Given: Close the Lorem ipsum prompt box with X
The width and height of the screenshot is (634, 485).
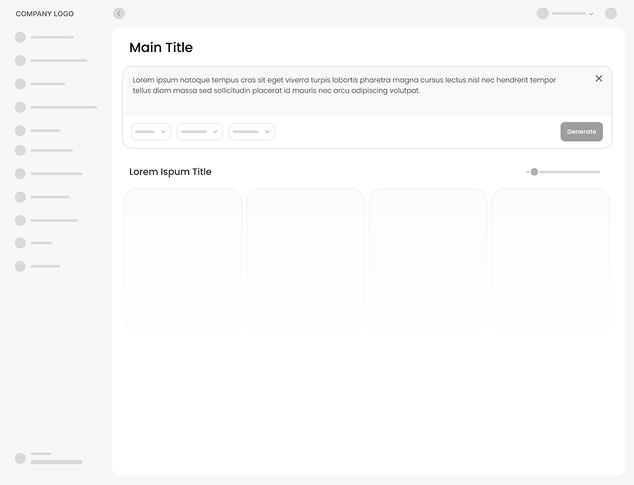Looking at the screenshot, I should tap(599, 78).
